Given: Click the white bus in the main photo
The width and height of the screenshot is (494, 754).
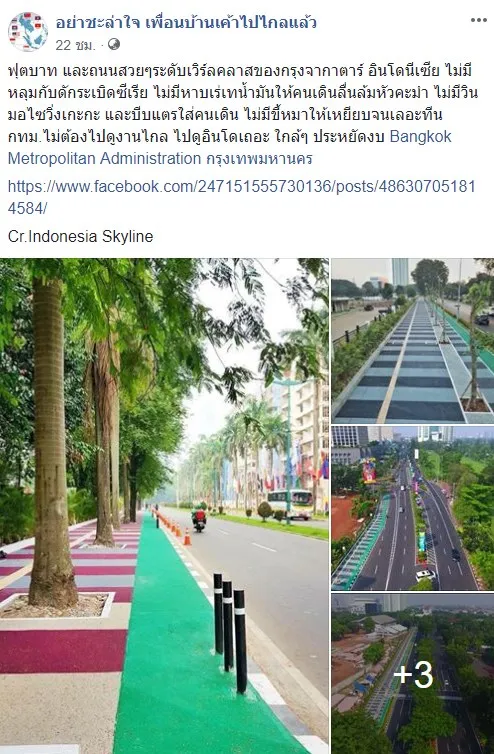Looking at the screenshot, I should (x=290, y=504).
